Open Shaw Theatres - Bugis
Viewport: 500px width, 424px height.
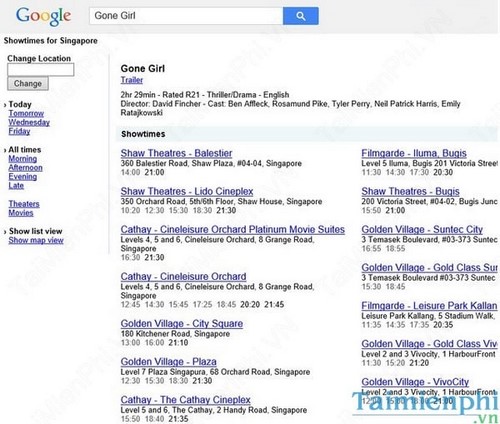click(x=410, y=191)
